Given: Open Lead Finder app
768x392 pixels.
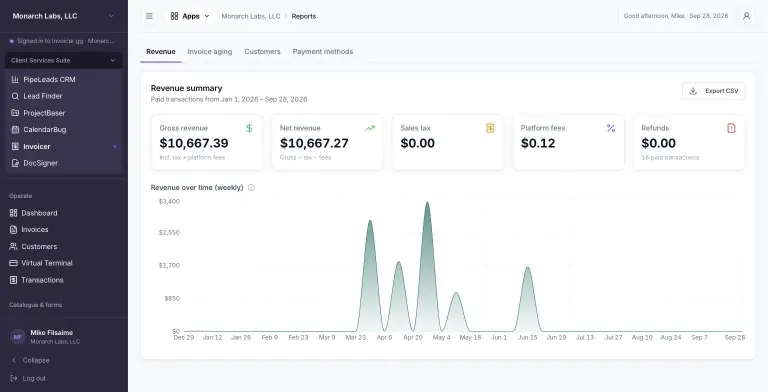Looking at the screenshot, I should [64, 96].
